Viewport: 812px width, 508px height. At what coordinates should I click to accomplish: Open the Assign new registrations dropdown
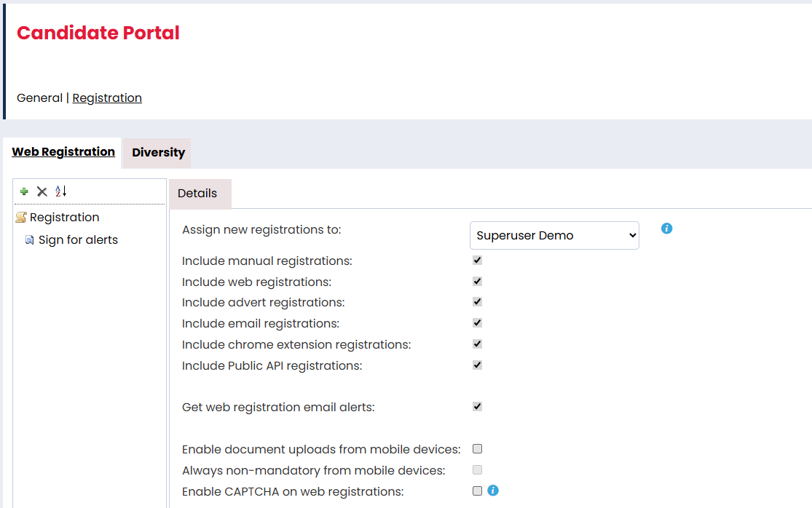point(554,236)
